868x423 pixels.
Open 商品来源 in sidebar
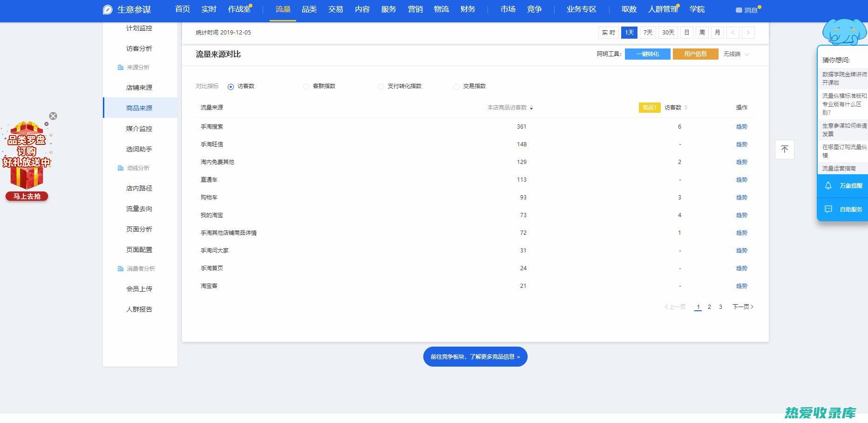tap(139, 108)
